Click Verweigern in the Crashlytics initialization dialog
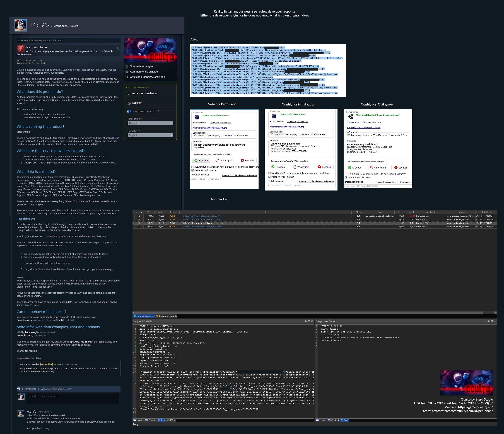 (301, 167)
